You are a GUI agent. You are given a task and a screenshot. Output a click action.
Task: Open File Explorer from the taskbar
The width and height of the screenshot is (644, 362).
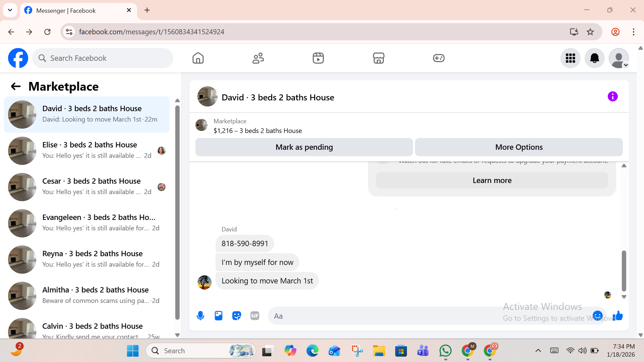click(379, 351)
